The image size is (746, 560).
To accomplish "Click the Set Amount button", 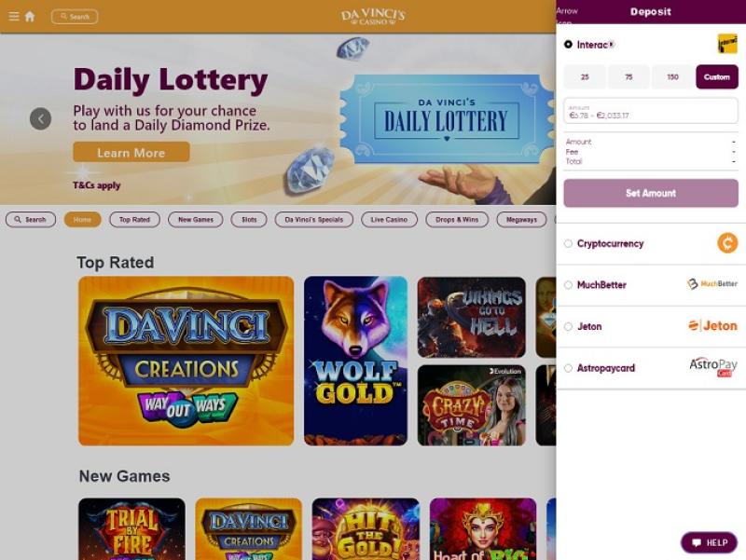I will pos(651,193).
